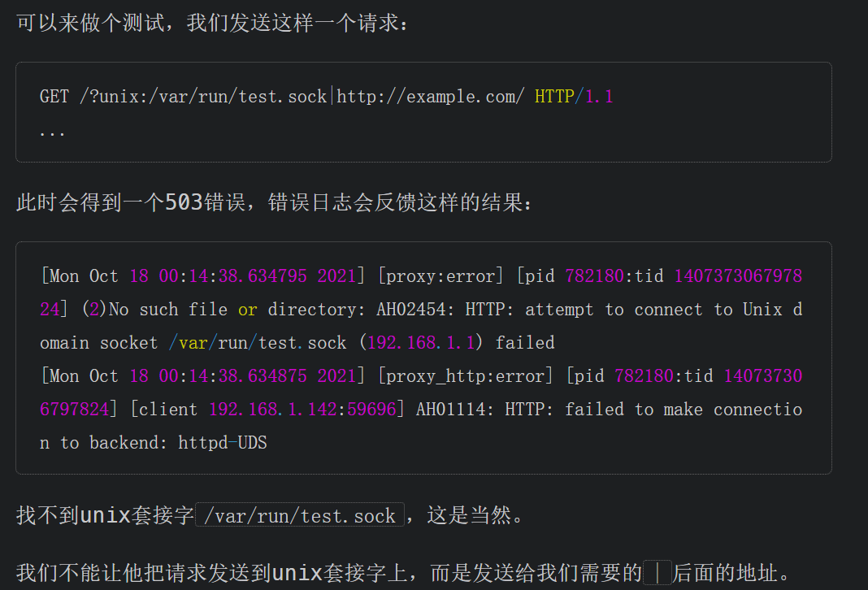Click the inline /var/run/test.sock code snippet
Viewport: 868px width, 590px height.
[300, 516]
